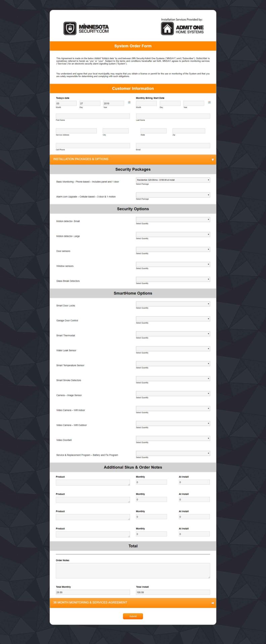Open the Door sensors quantity dropdown
266x644 pixels.
(173, 250)
